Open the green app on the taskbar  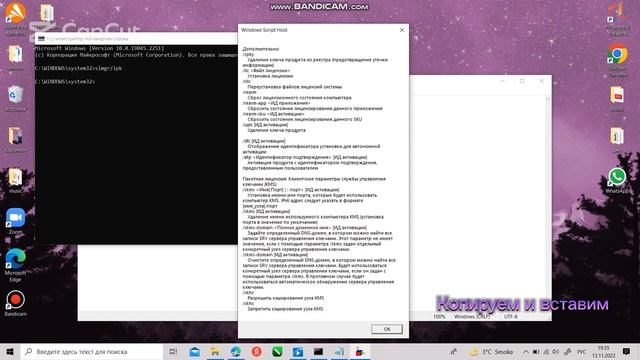277,351
